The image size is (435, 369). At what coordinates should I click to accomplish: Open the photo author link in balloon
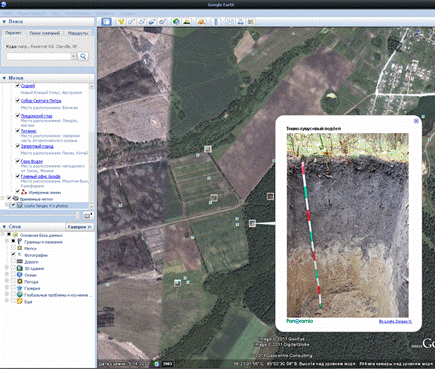(x=395, y=321)
